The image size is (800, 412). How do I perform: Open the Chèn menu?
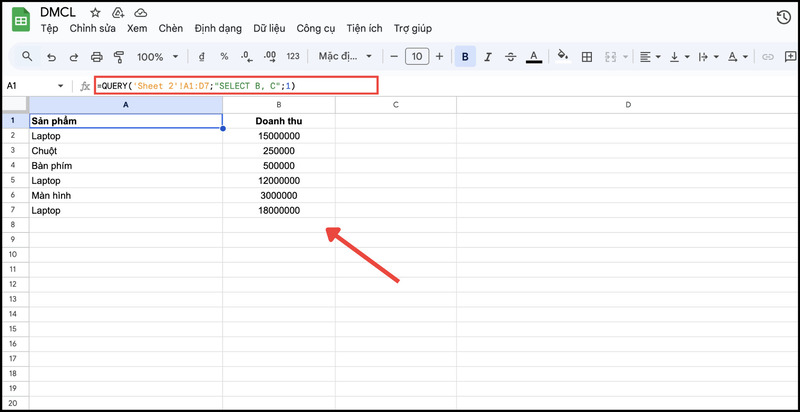pos(170,29)
